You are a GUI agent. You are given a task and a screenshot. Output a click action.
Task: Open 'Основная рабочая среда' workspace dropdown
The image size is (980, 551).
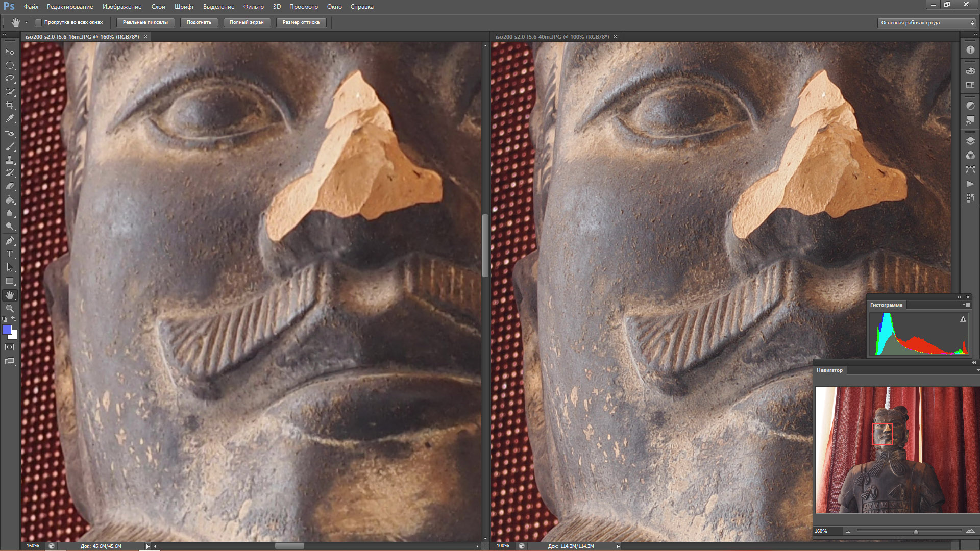(926, 23)
